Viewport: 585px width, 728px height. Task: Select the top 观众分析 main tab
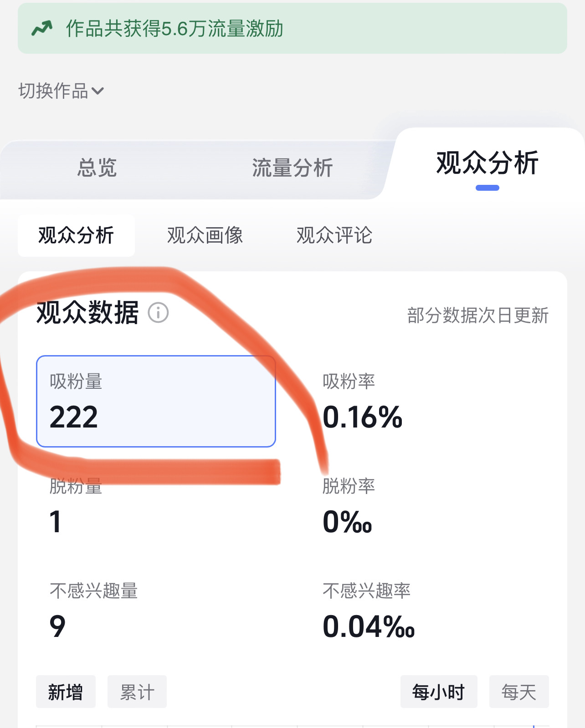tap(487, 163)
